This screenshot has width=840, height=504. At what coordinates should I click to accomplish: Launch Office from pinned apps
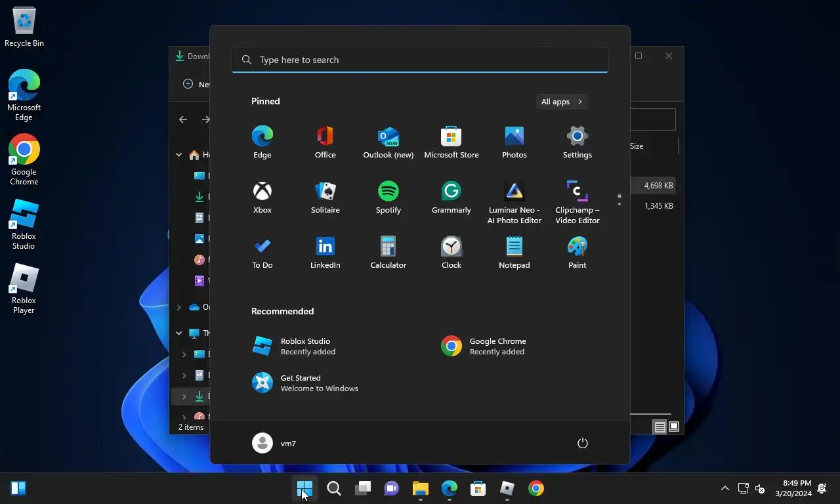coord(325,142)
